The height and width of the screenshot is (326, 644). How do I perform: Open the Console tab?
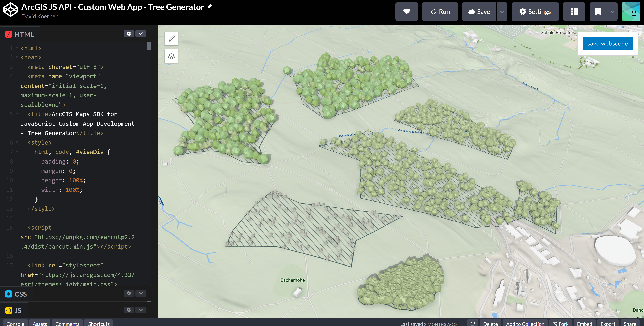pos(15,323)
